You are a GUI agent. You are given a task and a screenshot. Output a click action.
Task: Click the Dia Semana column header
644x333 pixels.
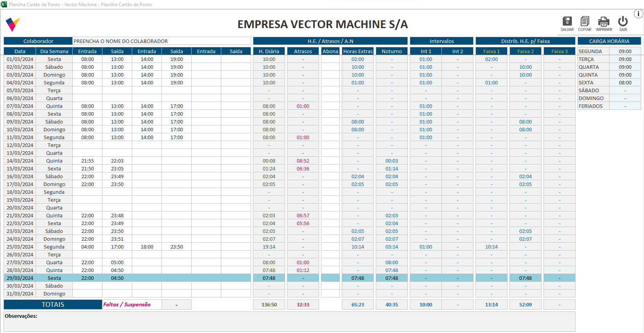(x=54, y=51)
